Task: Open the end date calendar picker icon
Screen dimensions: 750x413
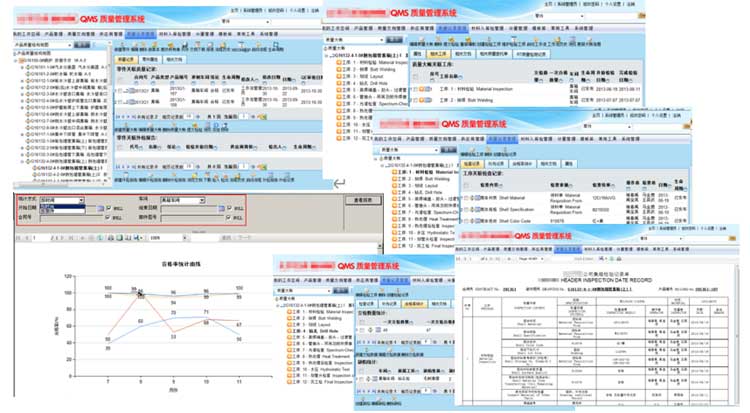Action: [x=221, y=209]
